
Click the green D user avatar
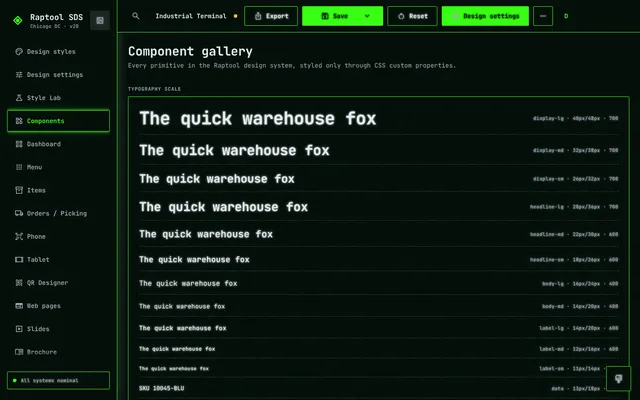(566, 16)
